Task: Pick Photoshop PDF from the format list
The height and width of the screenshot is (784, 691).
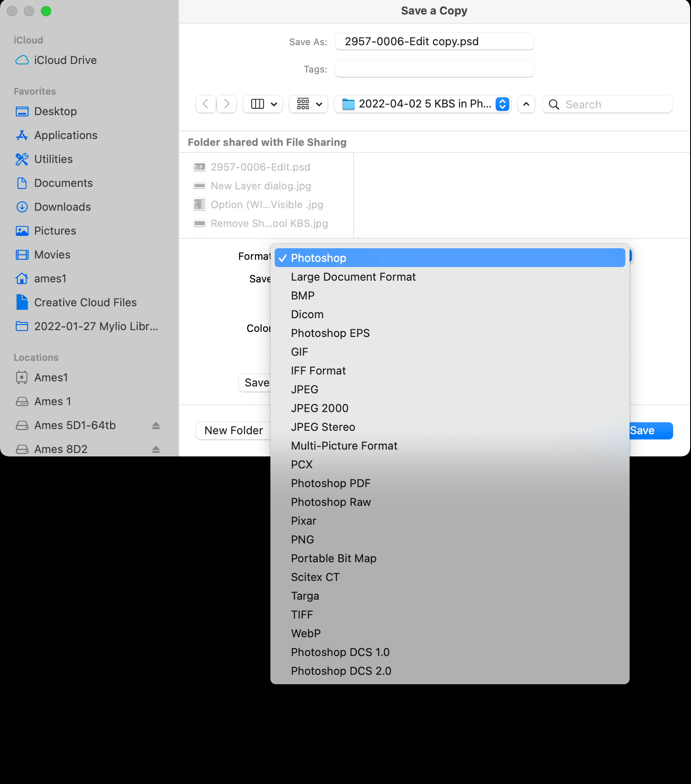Action: pyautogui.click(x=331, y=483)
